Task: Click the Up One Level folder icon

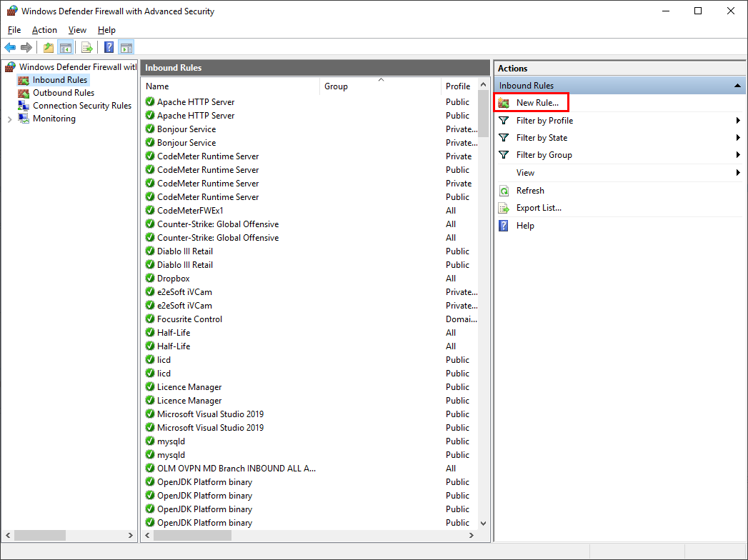Action: [x=48, y=48]
